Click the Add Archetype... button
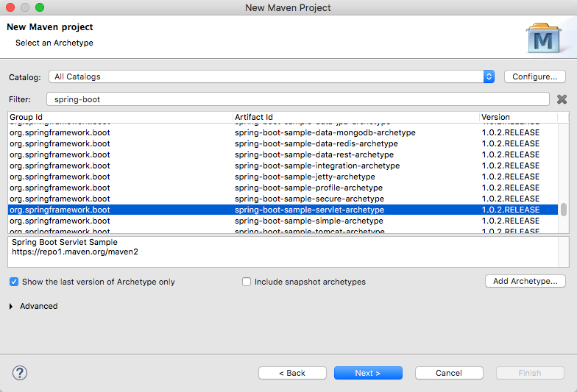 pos(525,281)
